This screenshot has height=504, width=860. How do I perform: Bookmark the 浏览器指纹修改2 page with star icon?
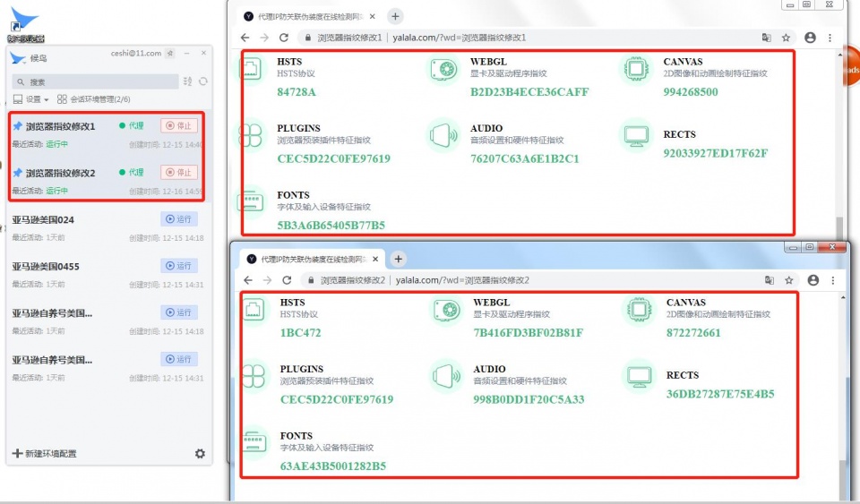click(788, 280)
